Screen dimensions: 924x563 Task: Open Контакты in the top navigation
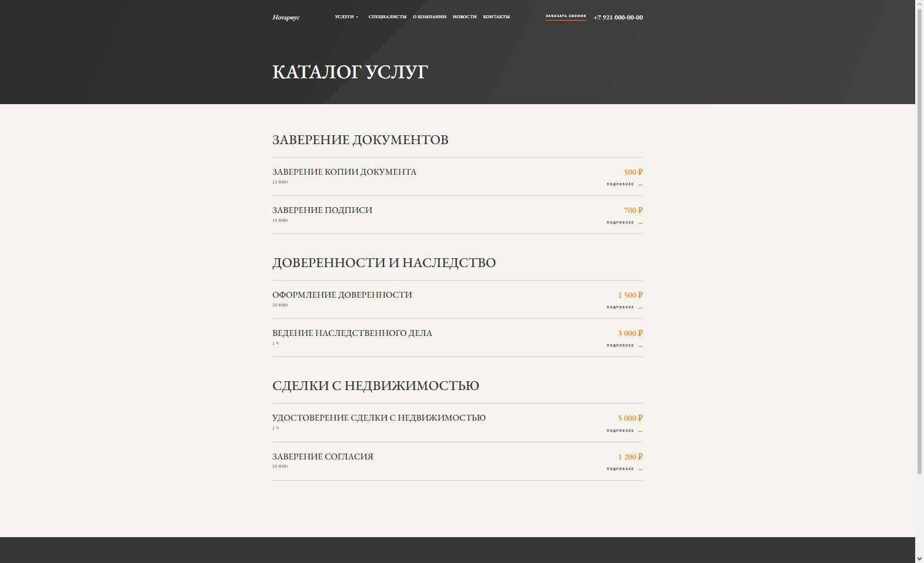point(496,17)
